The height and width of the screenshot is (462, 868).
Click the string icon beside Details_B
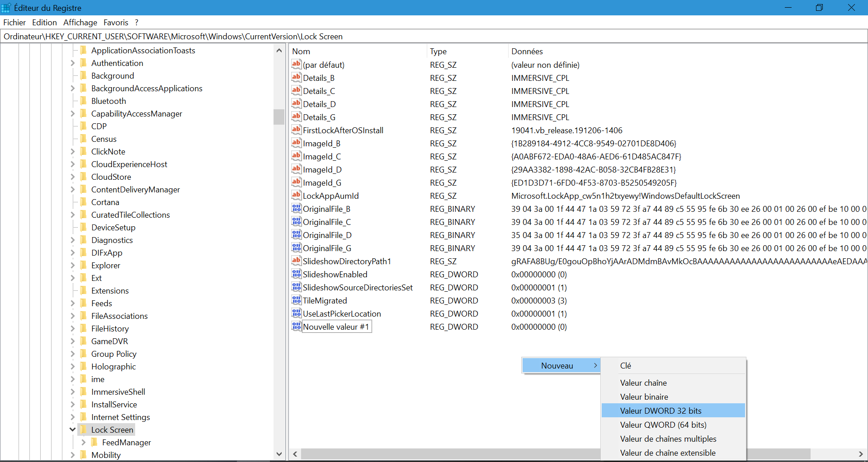coord(296,78)
